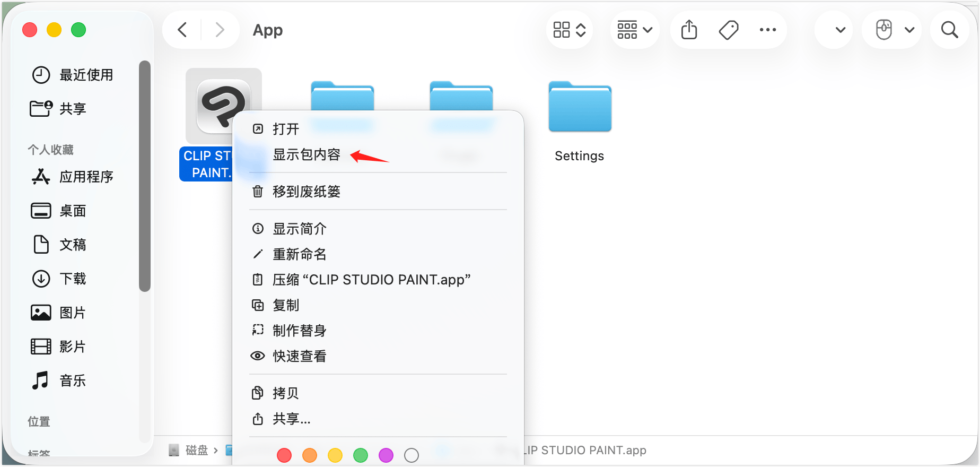980x467 pixels.
Task: Clear tags with the empty circle
Action: pyautogui.click(x=412, y=455)
